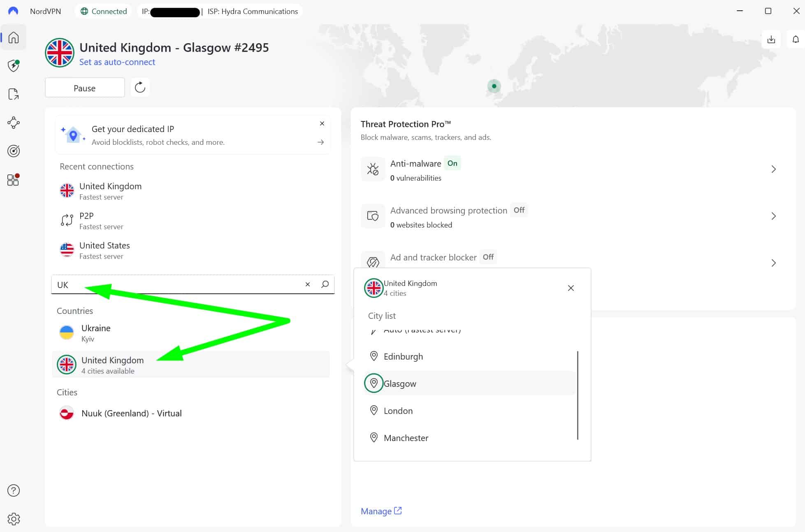This screenshot has width=805, height=532.
Task: Clear the UK search text with X
Action: pos(308,284)
